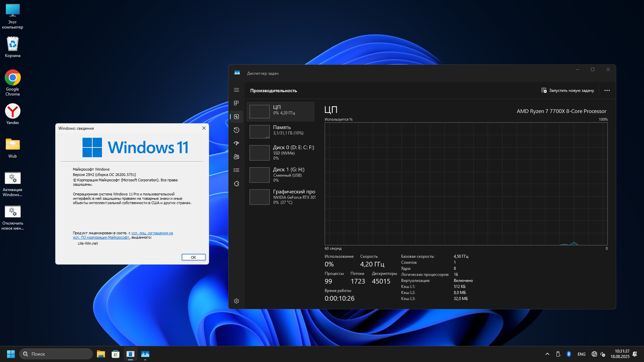644x362 pixels.
Task: Open the Task Manager hamburger navigation menu
Action: pyautogui.click(x=236, y=90)
